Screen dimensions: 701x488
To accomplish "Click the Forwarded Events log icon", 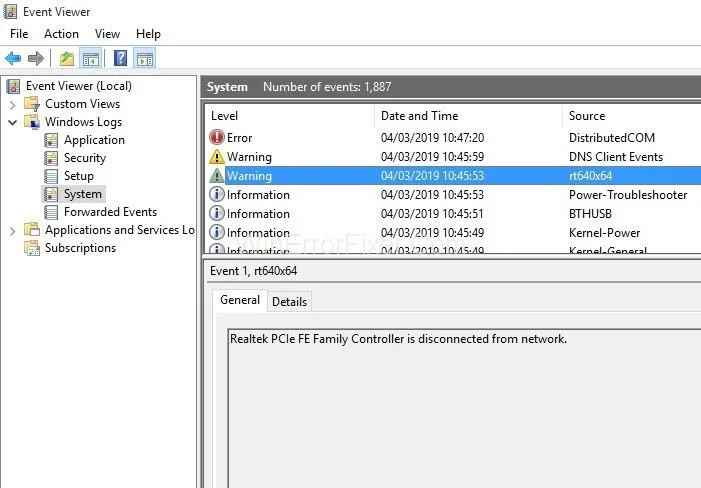I will pos(51,212).
